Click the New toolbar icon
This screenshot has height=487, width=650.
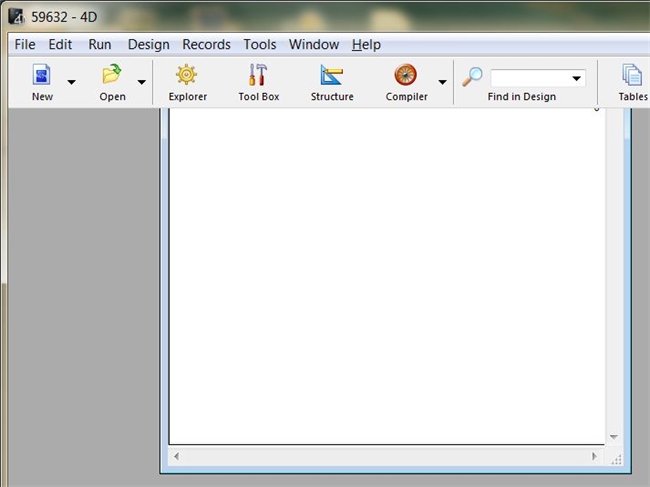click(42, 76)
